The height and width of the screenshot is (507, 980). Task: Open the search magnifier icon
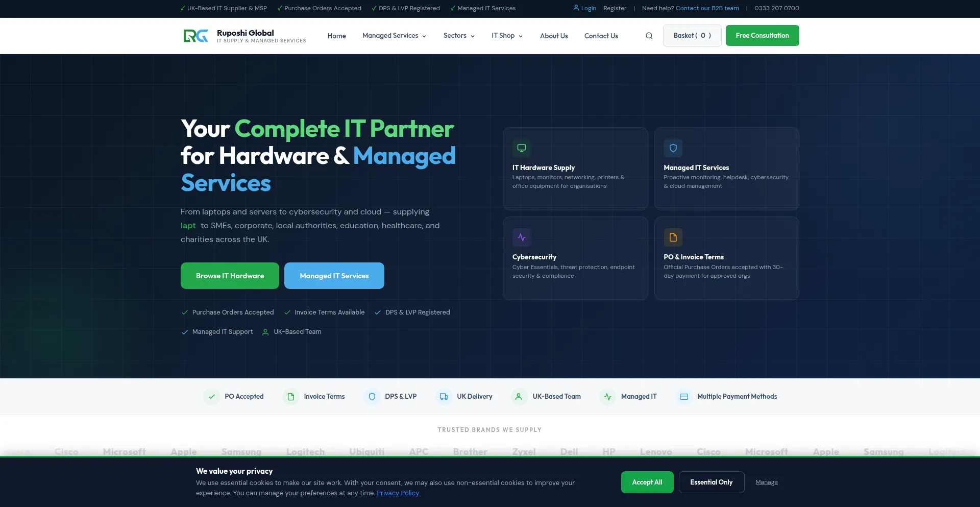tap(649, 36)
